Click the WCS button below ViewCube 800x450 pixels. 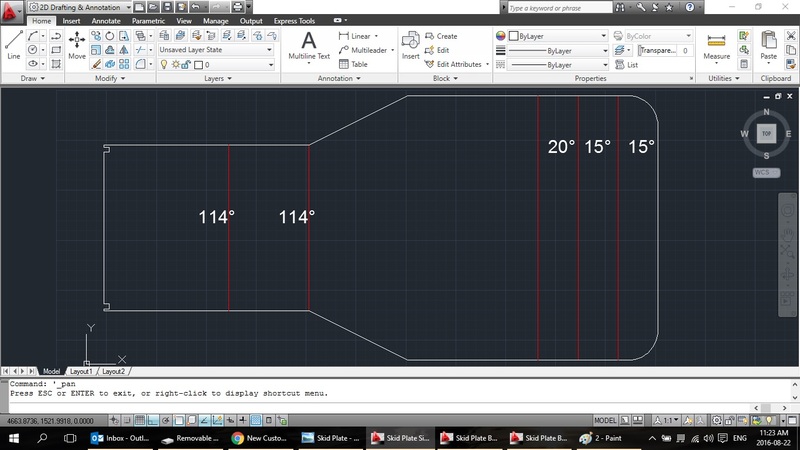(x=765, y=172)
